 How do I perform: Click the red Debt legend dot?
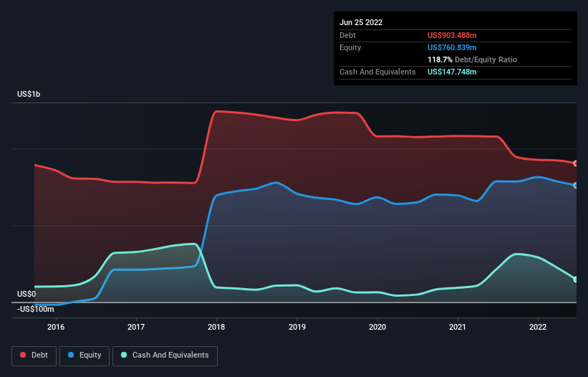23,355
